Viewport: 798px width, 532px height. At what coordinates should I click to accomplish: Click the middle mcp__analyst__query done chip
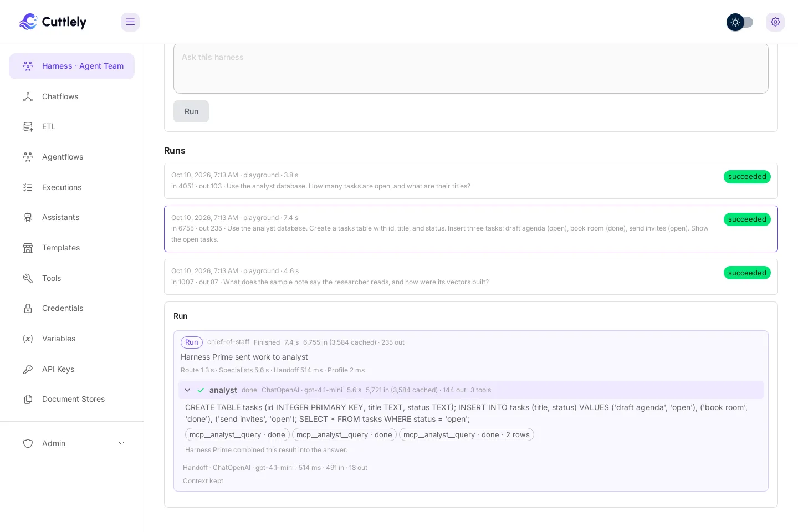[x=344, y=435]
